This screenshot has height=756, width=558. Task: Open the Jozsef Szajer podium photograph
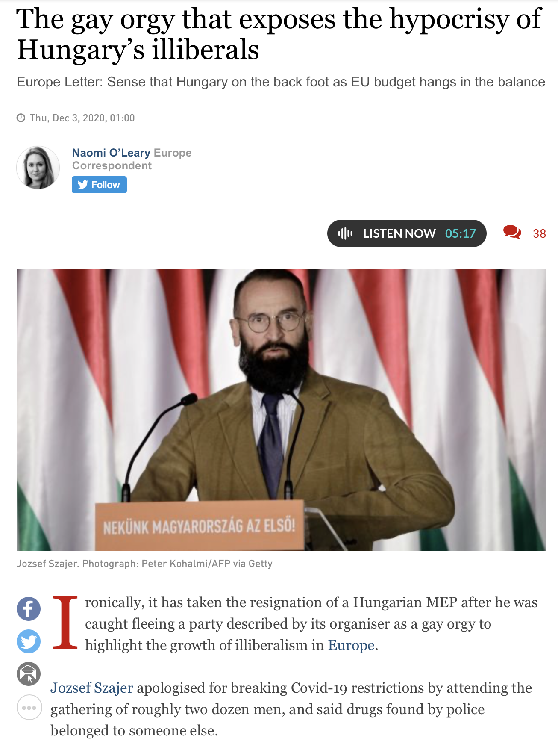[x=282, y=410]
